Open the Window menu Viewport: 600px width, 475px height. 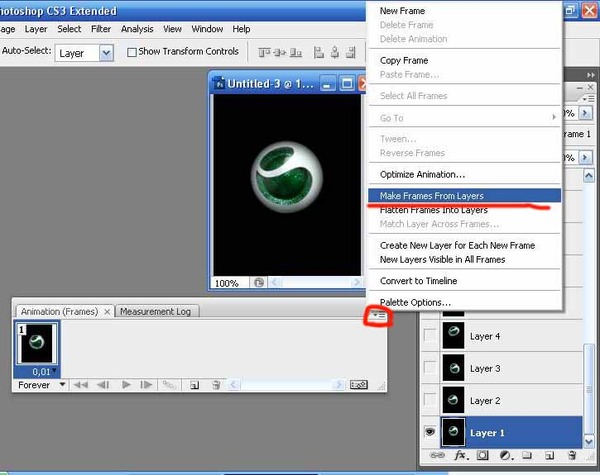(207, 29)
